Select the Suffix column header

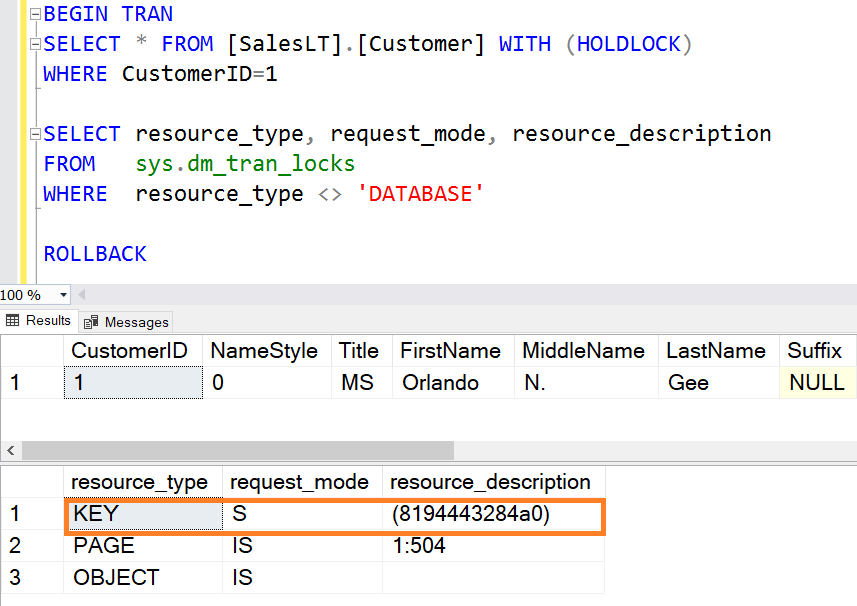(818, 351)
